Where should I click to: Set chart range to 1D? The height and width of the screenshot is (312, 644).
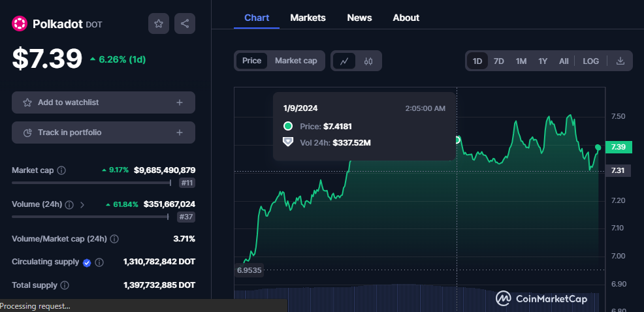tap(477, 61)
